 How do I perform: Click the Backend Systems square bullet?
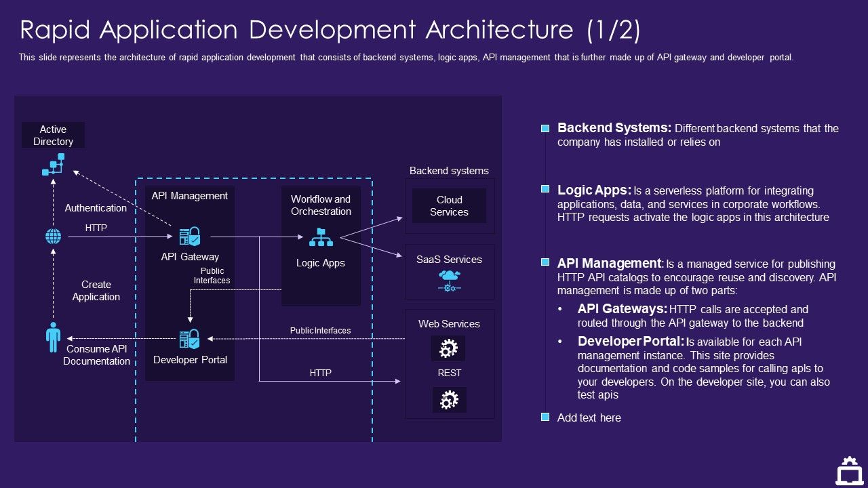point(545,128)
